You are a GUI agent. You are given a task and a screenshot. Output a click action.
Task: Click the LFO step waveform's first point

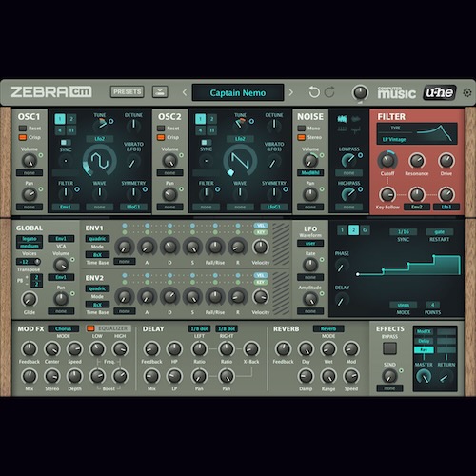(x=358, y=274)
